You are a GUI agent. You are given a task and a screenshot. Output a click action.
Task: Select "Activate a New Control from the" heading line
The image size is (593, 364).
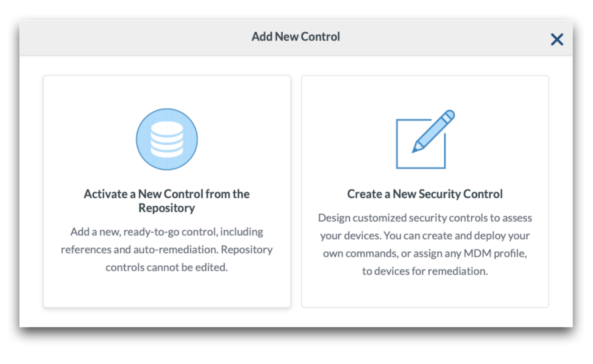click(x=167, y=194)
